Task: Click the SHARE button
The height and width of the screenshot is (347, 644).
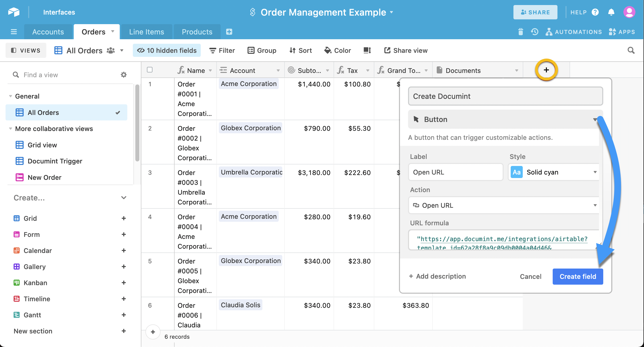Action: [x=535, y=12]
